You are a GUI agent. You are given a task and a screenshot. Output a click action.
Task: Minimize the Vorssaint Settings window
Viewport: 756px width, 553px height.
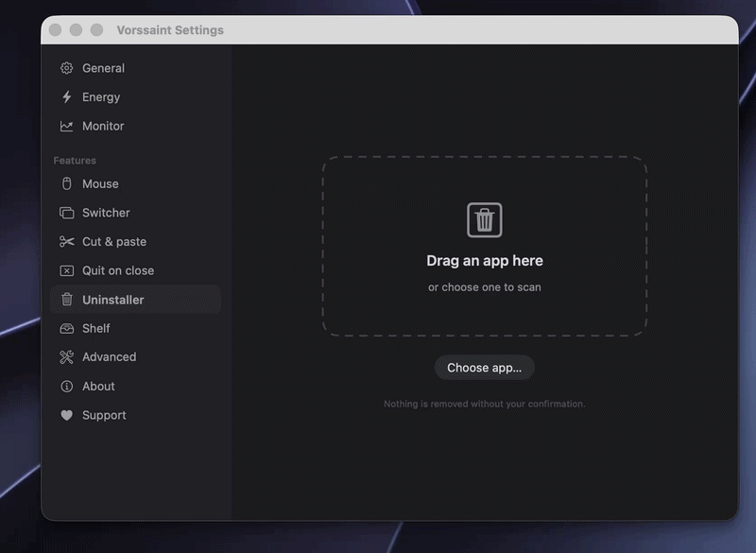point(77,30)
